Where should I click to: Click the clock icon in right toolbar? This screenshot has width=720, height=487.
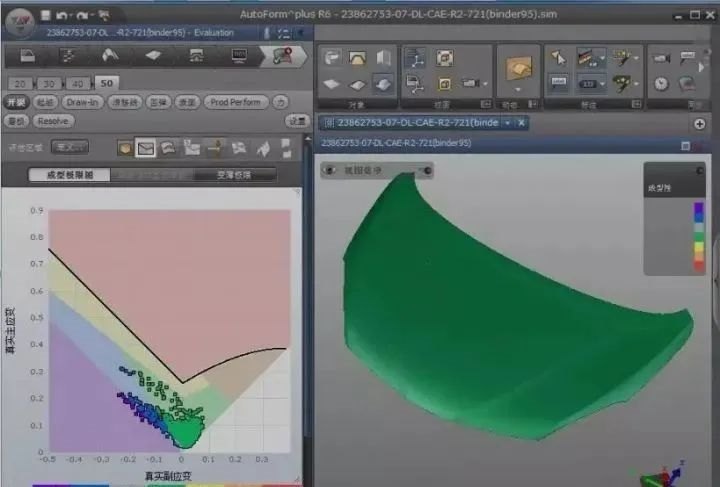point(662,83)
